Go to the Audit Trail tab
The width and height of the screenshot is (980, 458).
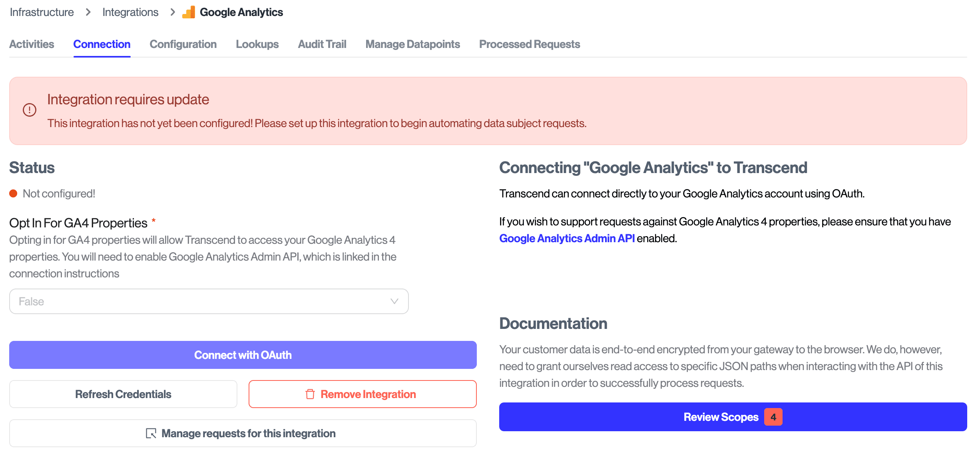(x=322, y=44)
